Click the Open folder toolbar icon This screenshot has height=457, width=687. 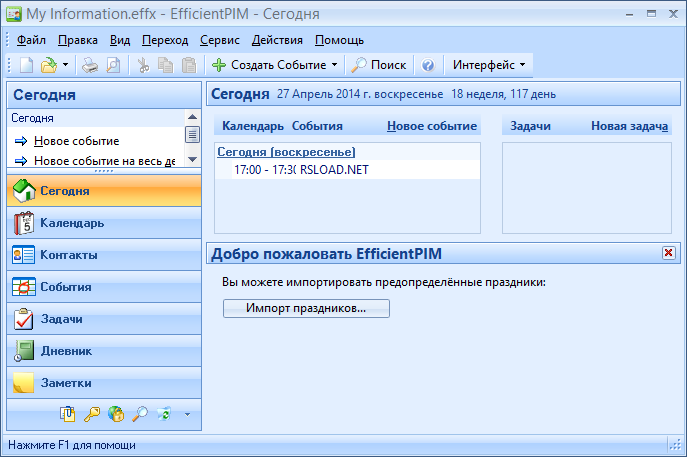(x=49, y=65)
